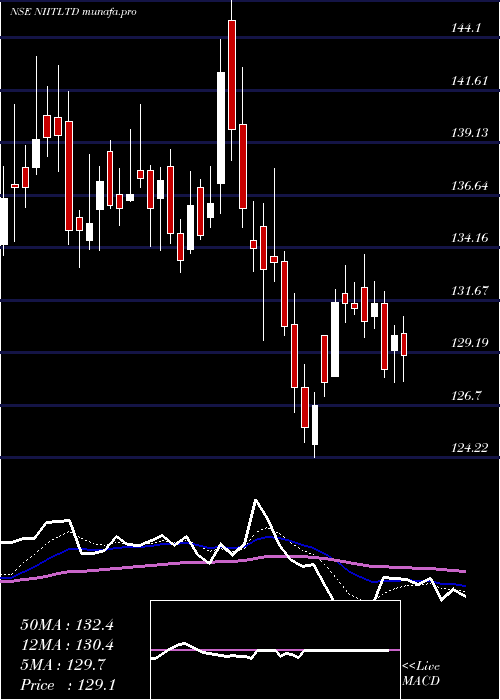The width and height of the screenshot is (500, 700).
Task: Click the 12MA : 130.4 value
Action: pyautogui.click(x=67, y=645)
